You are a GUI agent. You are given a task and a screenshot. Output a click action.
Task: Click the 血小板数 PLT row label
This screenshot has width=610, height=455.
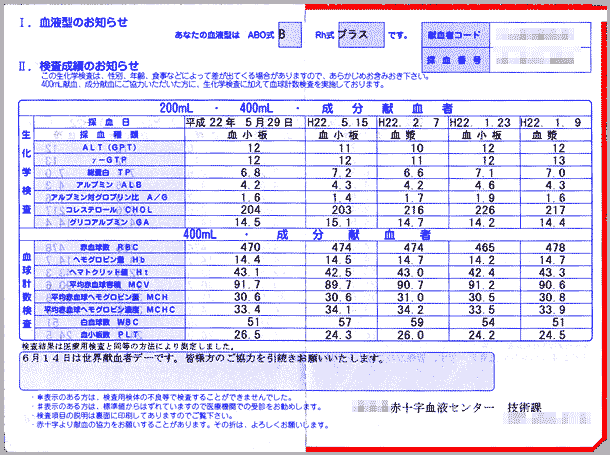point(109,334)
